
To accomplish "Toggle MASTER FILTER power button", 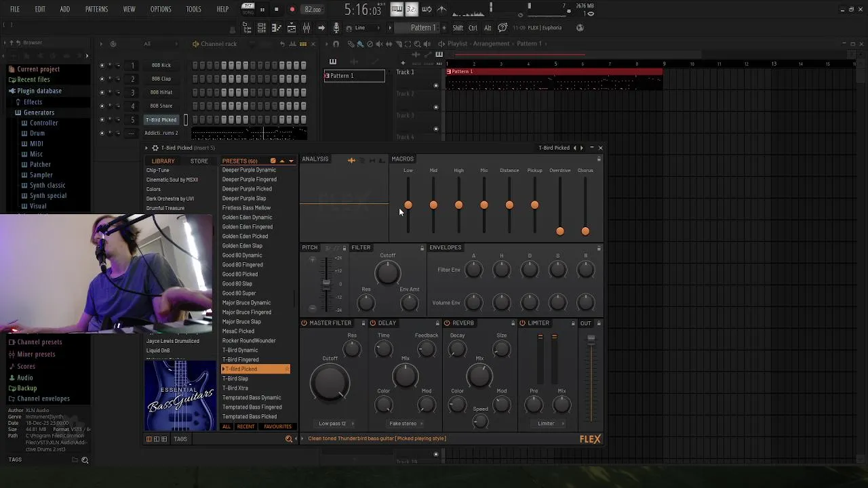I will point(304,323).
